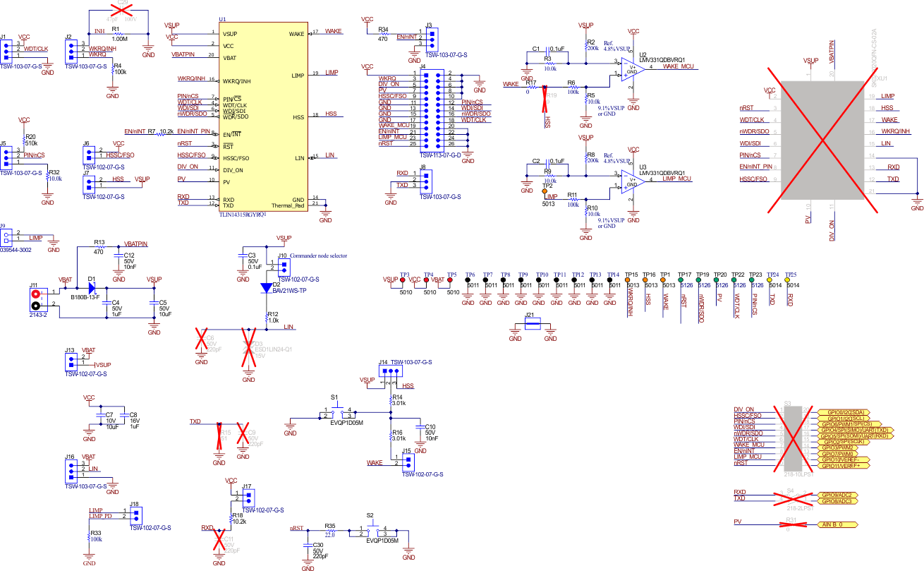
Task: Select the yellow U1 TLIN14315RGYRQ1 chip block
Action: tap(264, 115)
